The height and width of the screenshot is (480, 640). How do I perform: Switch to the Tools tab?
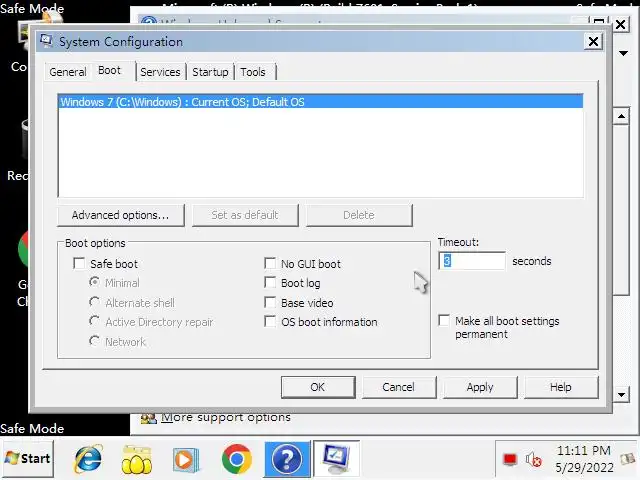[253, 72]
